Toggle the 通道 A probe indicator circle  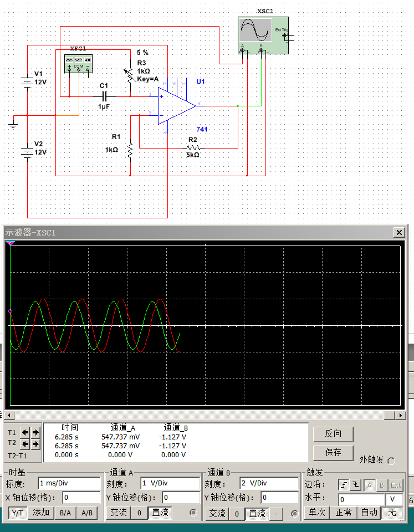point(193,513)
